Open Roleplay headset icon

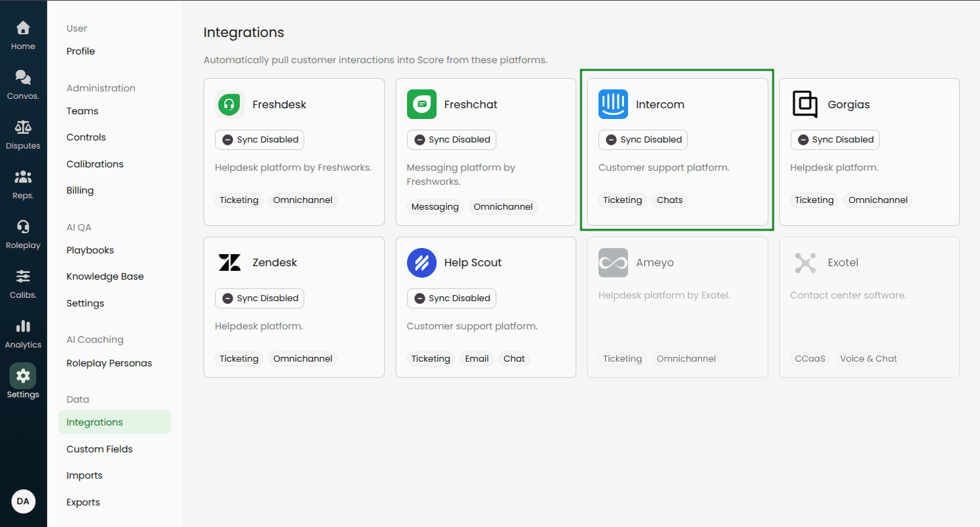[x=23, y=227]
